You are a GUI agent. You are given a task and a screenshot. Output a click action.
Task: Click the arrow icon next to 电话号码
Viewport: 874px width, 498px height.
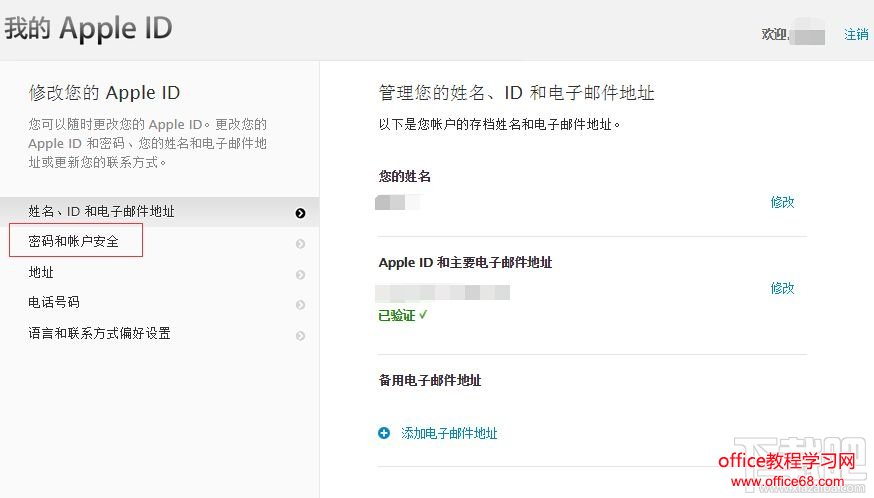[300, 305]
